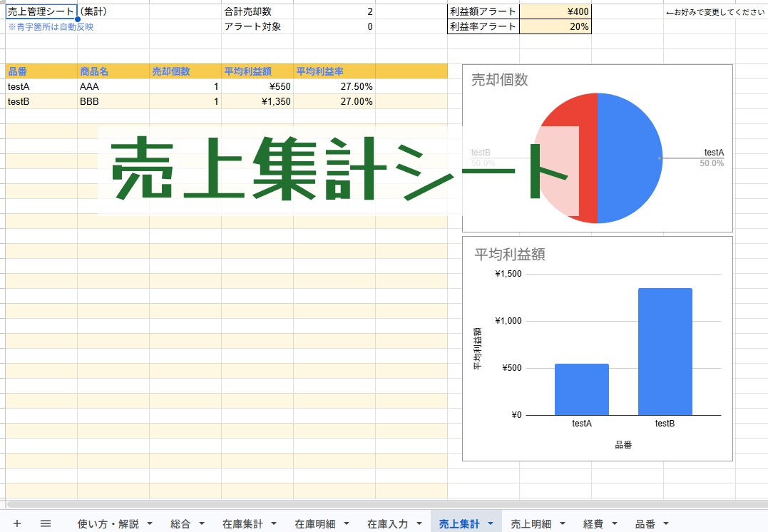Screen dimensions: 768x532
Task: Switch to the 経費 tab
Action: click(593, 523)
